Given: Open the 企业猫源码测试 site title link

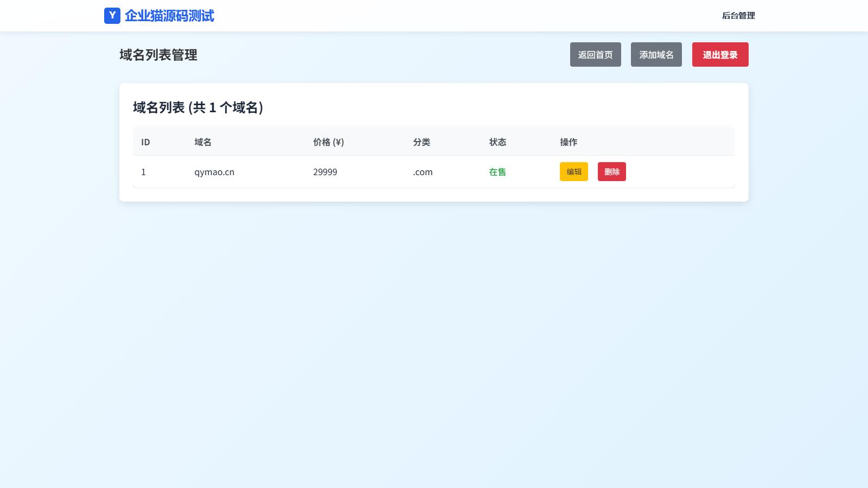Looking at the screenshot, I should 169,16.
